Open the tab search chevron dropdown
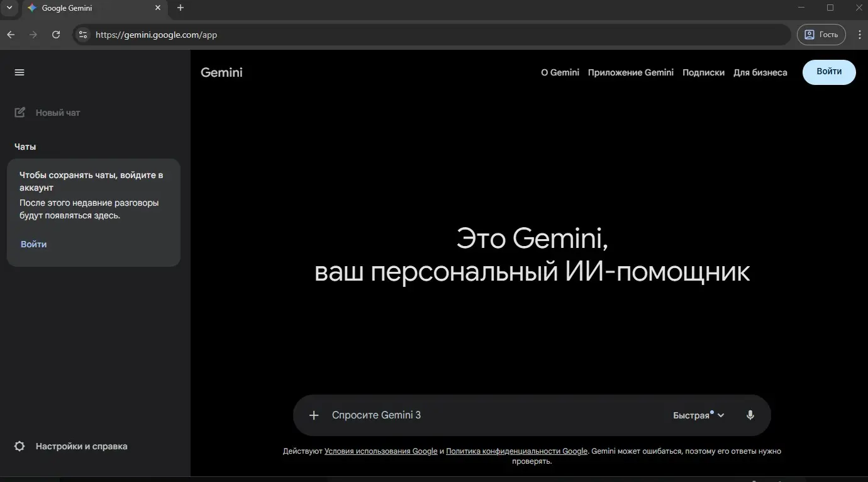 [x=9, y=8]
